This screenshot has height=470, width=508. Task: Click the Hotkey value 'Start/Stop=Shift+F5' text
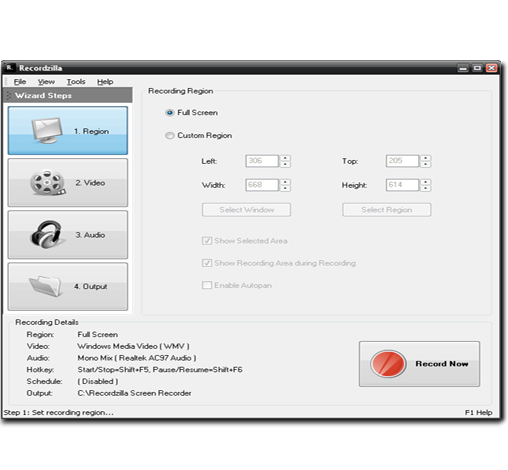(113, 370)
